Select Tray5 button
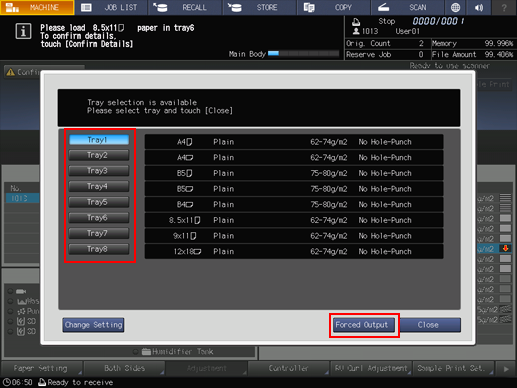Screen dimensions: 517x388 pyautogui.click(x=99, y=202)
